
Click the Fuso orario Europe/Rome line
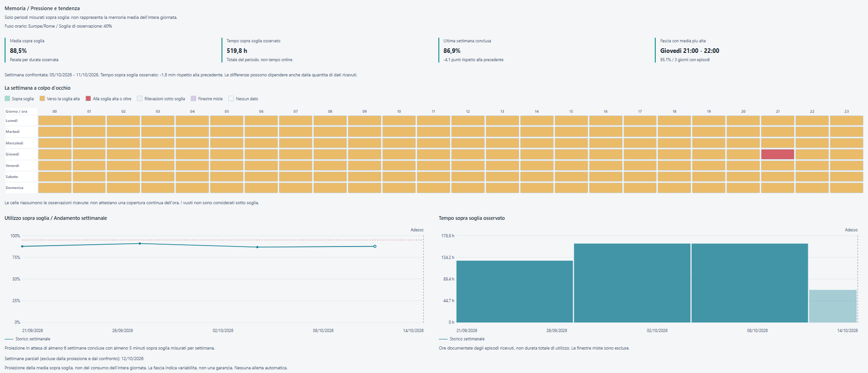pyautogui.click(x=58, y=26)
